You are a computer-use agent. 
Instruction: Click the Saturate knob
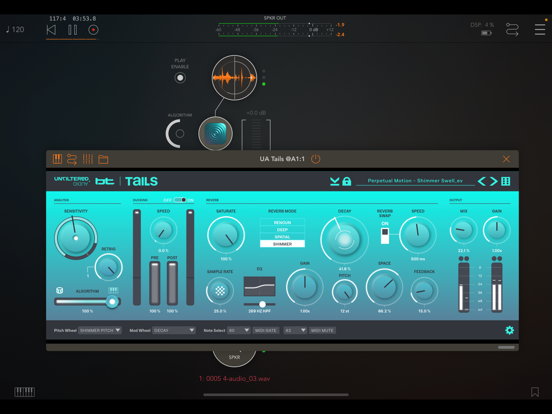(226, 235)
